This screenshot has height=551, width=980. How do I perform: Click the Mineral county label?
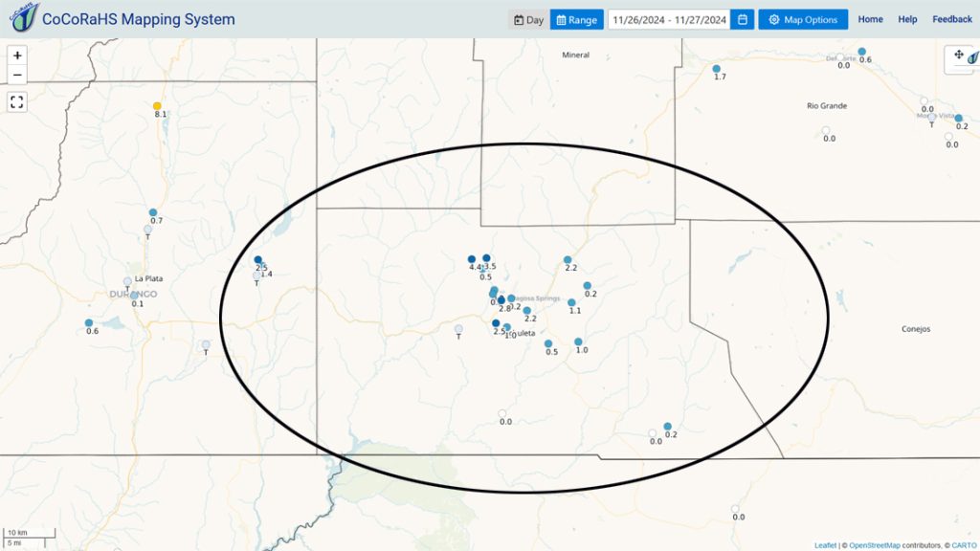(x=575, y=55)
